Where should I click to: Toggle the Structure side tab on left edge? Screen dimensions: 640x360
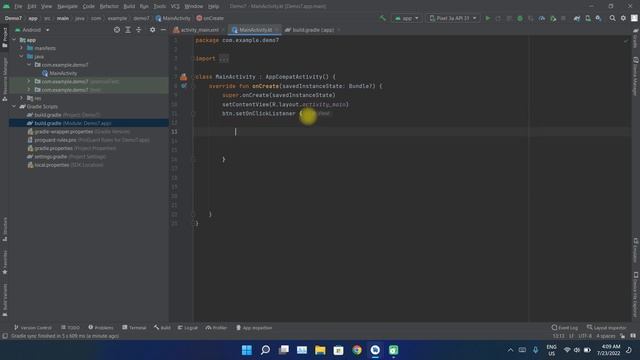pyautogui.click(x=4, y=229)
